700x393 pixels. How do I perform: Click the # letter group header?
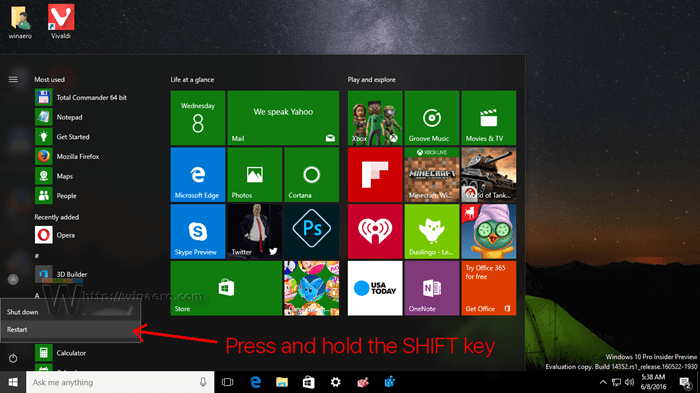37,256
